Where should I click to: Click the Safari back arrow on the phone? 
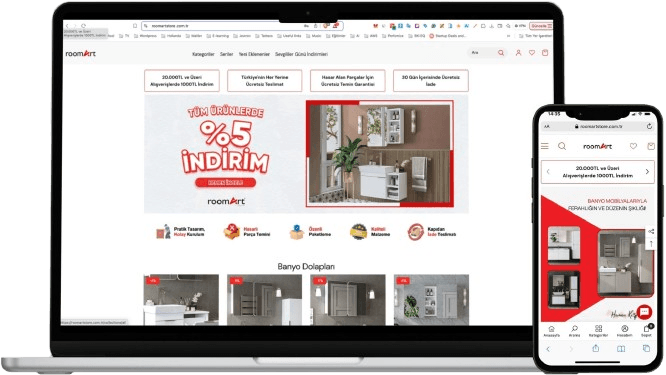click(x=548, y=349)
